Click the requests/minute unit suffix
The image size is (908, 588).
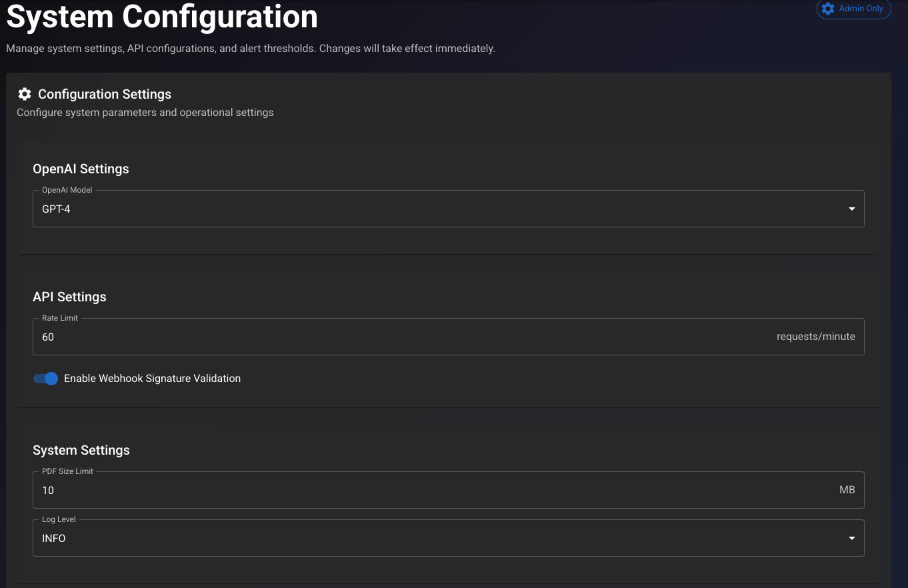point(815,337)
